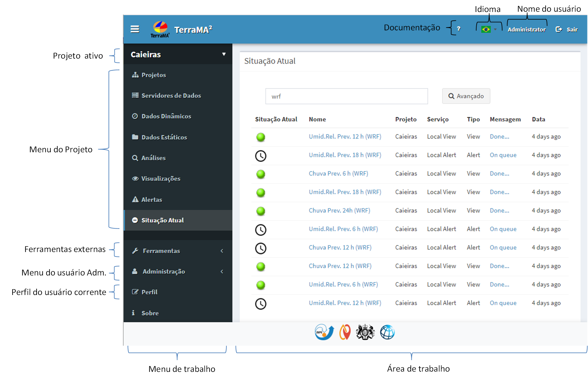Open Chuva Prev. 24h (WRF) link
This screenshot has height=380, width=588.
[x=339, y=211]
